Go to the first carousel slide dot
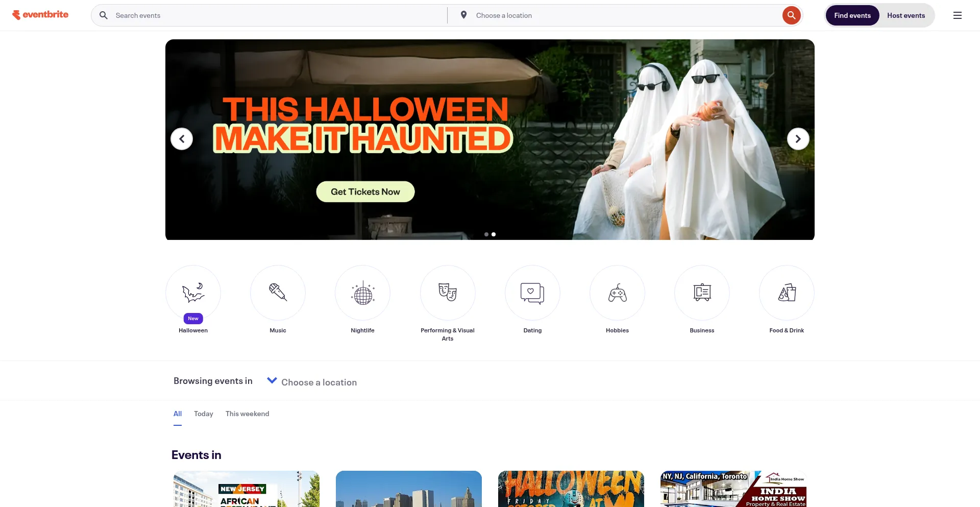The image size is (980, 507). click(486, 234)
